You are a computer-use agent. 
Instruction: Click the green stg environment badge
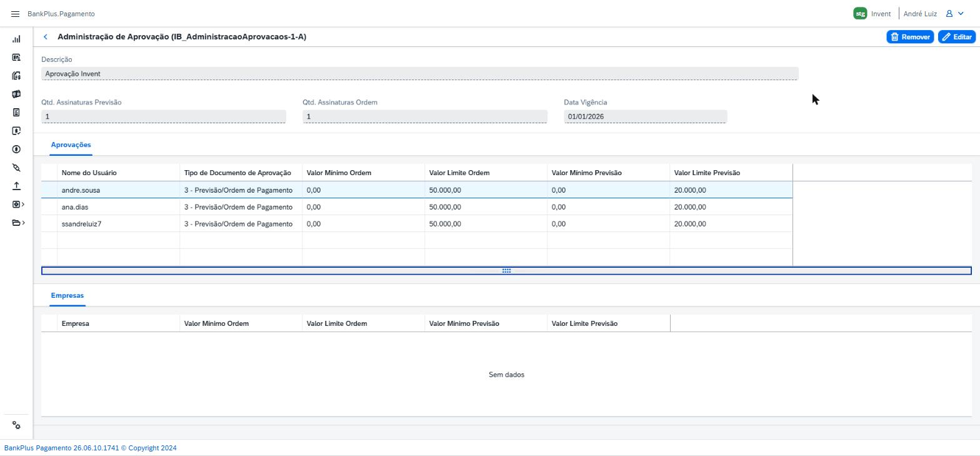pyautogui.click(x=860, y=14)
